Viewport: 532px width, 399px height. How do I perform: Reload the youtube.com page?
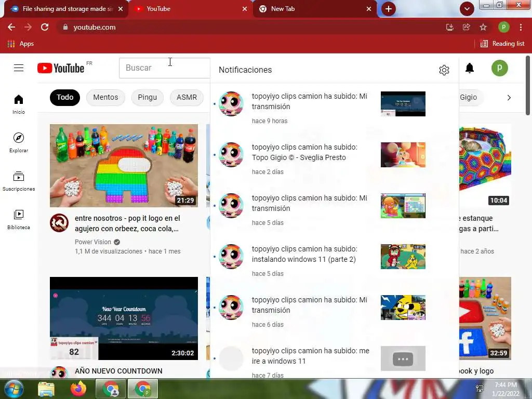45,27
